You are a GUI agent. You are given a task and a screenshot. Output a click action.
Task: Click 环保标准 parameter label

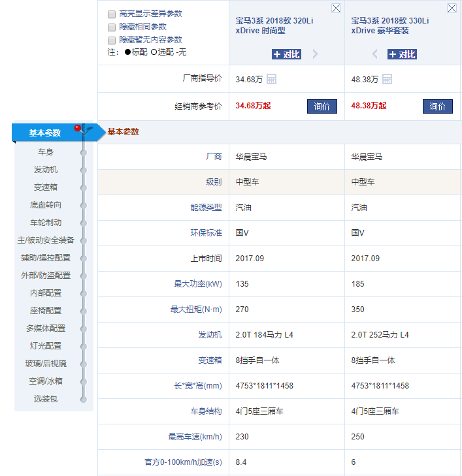point(206,233)
